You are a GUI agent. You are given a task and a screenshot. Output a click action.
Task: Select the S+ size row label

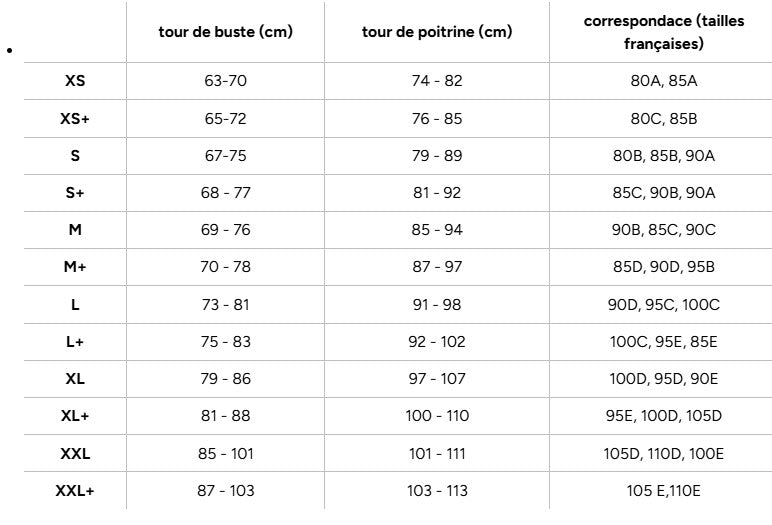pos(75,193)
